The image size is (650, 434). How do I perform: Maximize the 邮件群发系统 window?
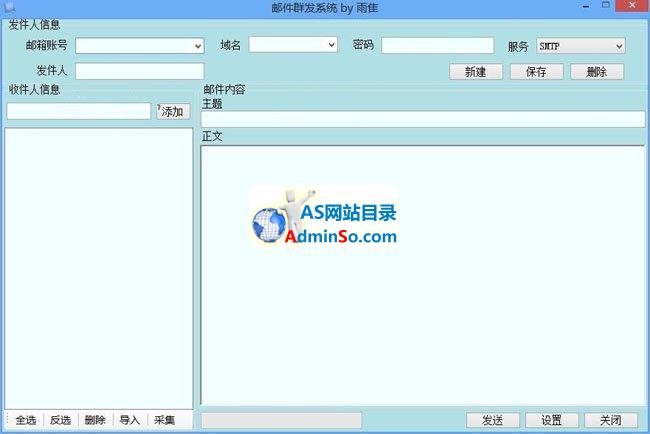[606, 5]
